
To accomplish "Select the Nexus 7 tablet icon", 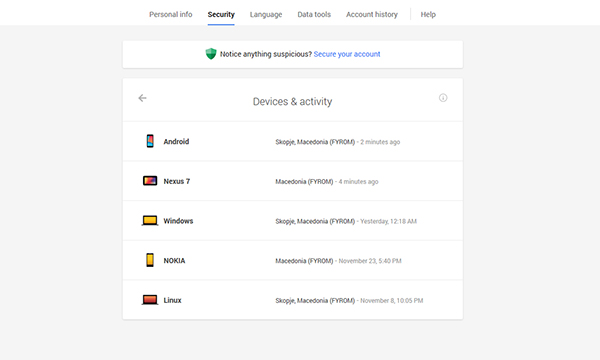I will coord(150,181).
